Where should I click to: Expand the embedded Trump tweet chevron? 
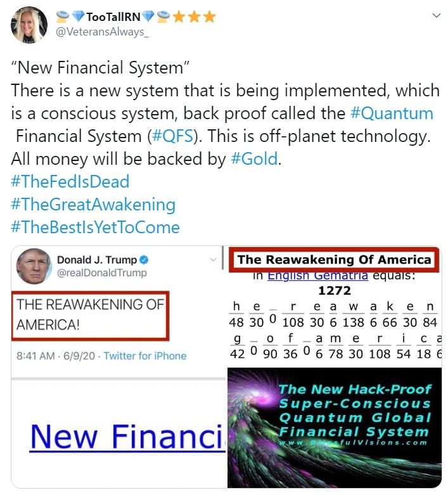coord(214,260)
